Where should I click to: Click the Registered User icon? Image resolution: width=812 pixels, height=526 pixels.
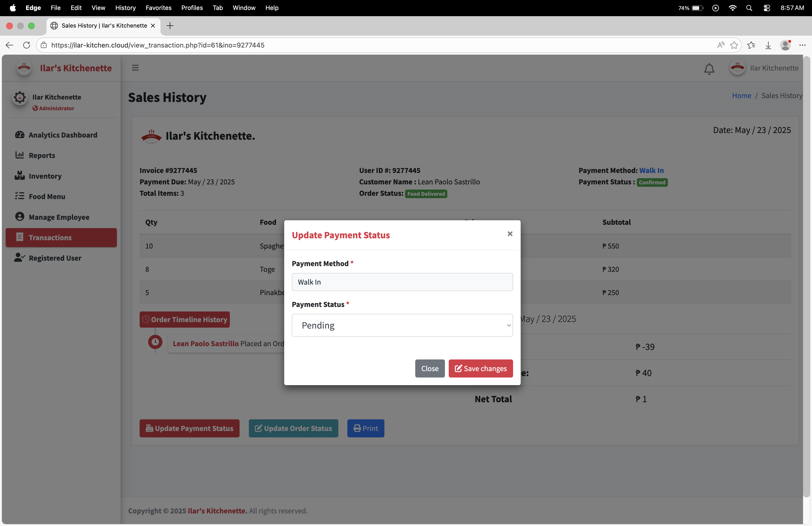pyautogui.click(x=19, y=258)
